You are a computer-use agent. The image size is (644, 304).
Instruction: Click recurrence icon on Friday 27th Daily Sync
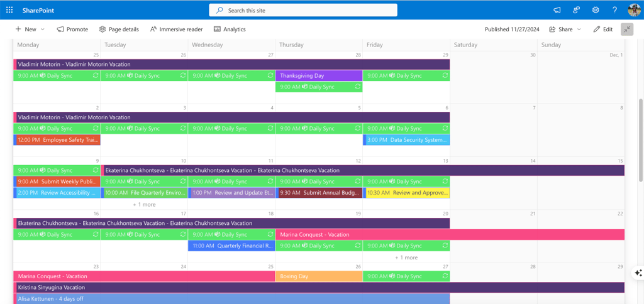click(445, 276)
